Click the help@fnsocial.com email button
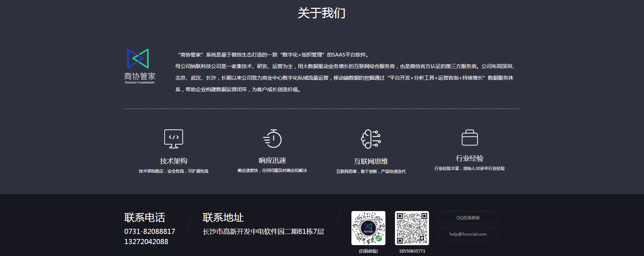Screen dimensions: 644x256 click(x=468, y=234)
